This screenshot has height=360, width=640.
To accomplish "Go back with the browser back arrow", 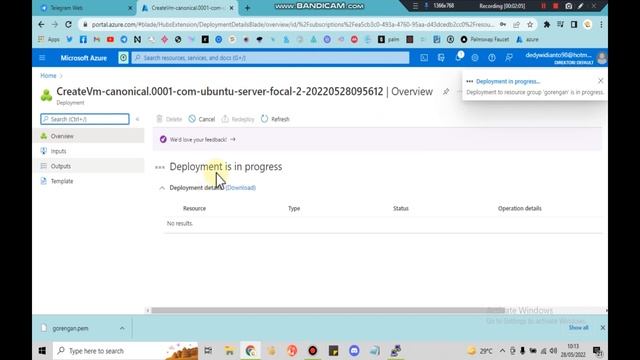I will click(x=41, y=24).
